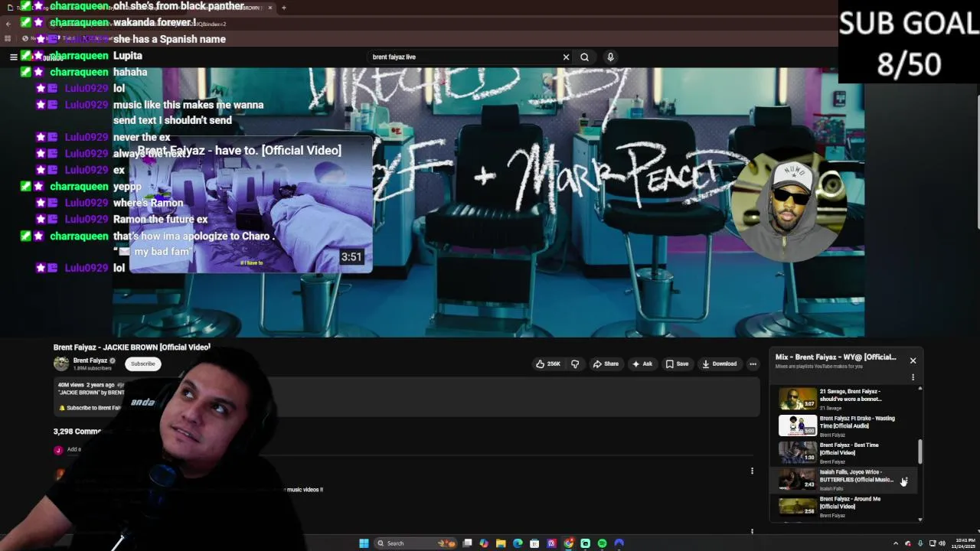The image size is (980, 551).
Task: Show hidden system tray icons chevron
Action: [896, 543]
